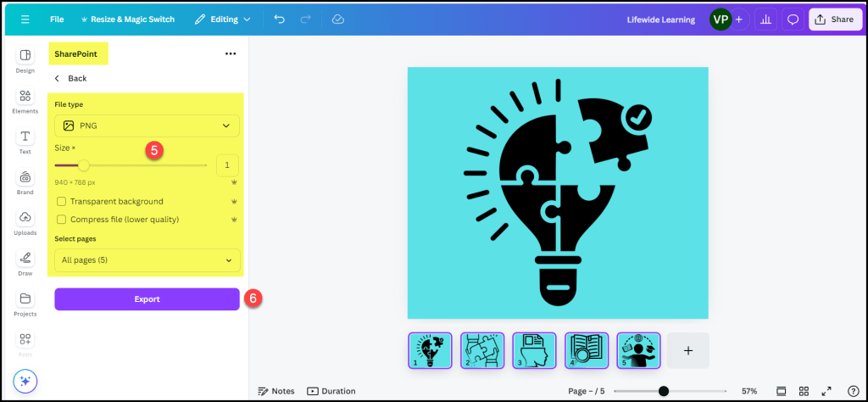
Task: Open the analytics bar chart icon
Action: click(x=765, y=20)
